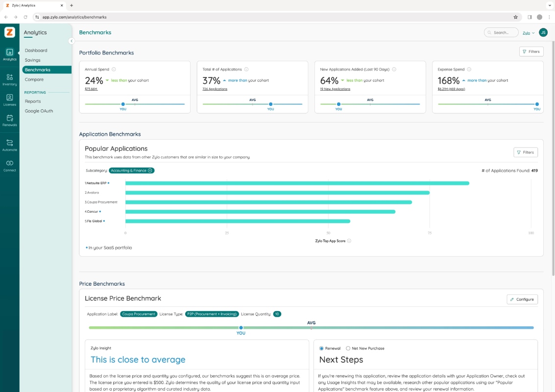Open Connect section in left rail
The width and height of the screenshot is (555, 392).
[10, 166]
